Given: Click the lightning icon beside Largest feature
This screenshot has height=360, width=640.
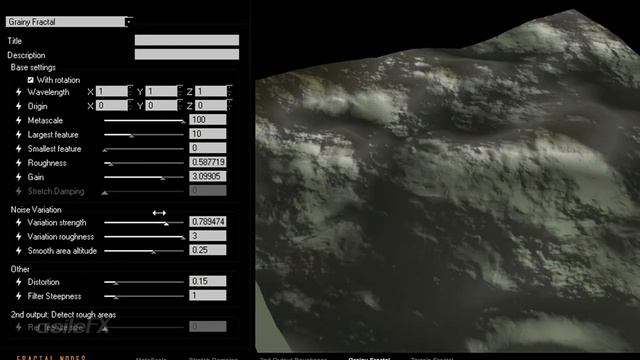Looking at the screenshot, I should pyautogui.click(x=18, y=135).
